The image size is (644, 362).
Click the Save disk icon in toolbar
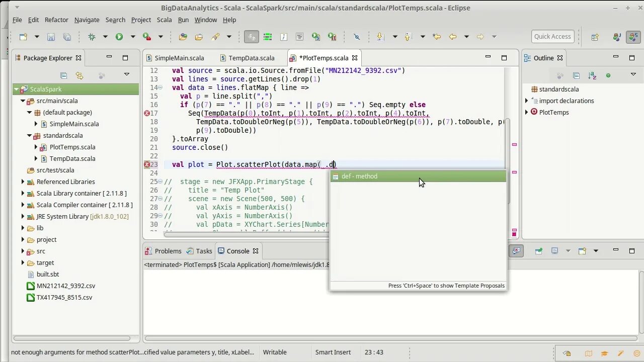pyautogui.click(x=51, y=37)
